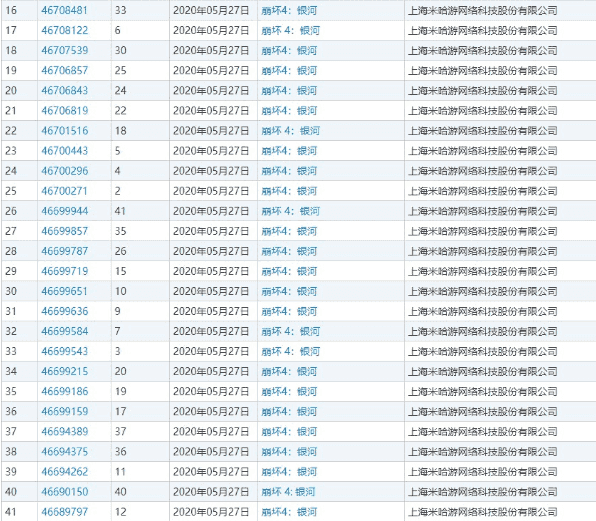596x521 pixels.
Task: Open application number 46699636 link
Action: [65, 312]
